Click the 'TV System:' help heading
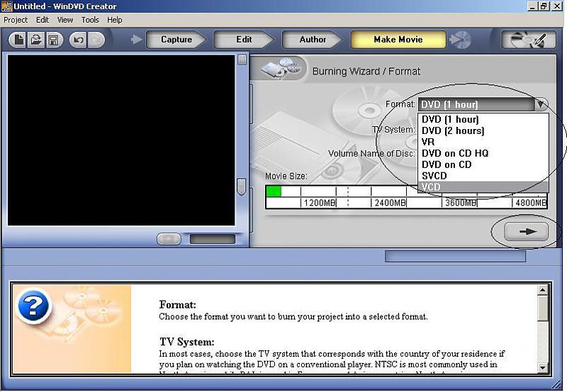 [x=187, y=342]
